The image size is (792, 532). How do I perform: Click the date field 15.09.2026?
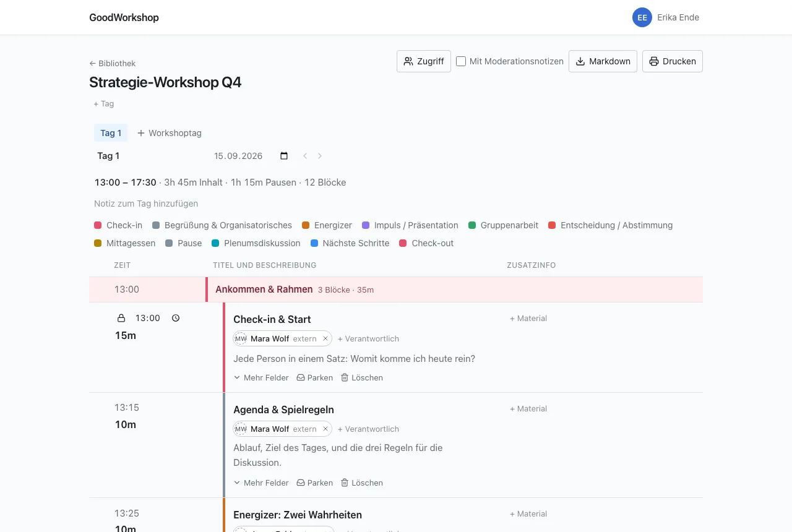tap(238, 156)
